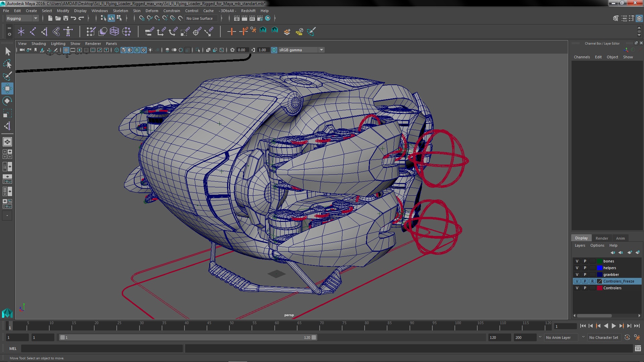Activate the Move tool
Viewport: 644px width, 362px height.
(x=7, y=88)
